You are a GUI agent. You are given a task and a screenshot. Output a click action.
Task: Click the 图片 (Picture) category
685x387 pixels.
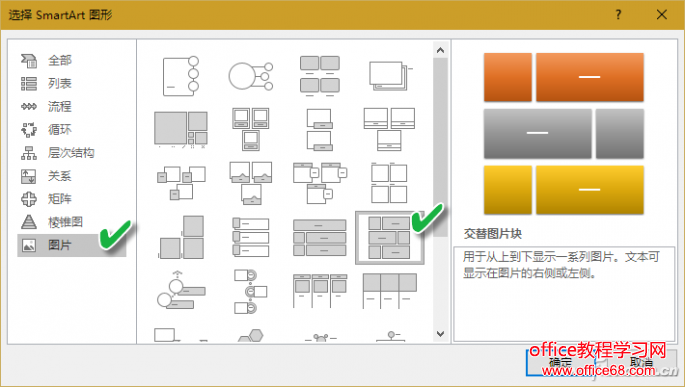click(72, 245)
